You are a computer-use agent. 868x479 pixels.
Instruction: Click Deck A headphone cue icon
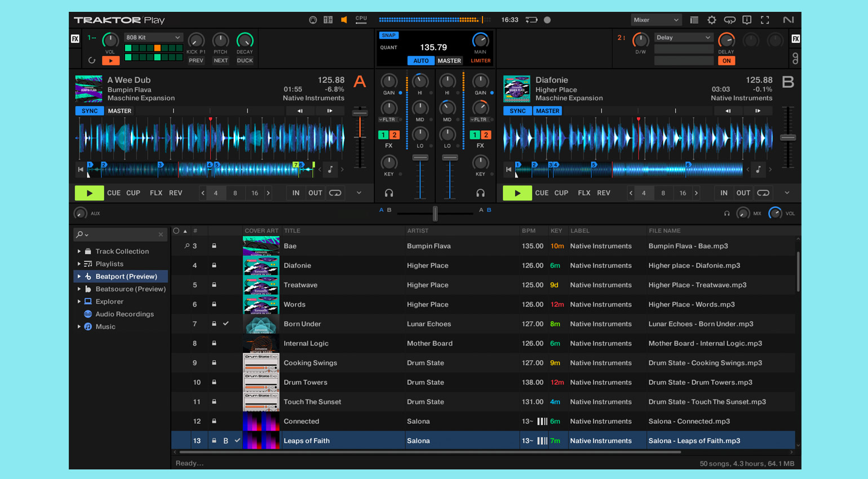pos(389,193)
